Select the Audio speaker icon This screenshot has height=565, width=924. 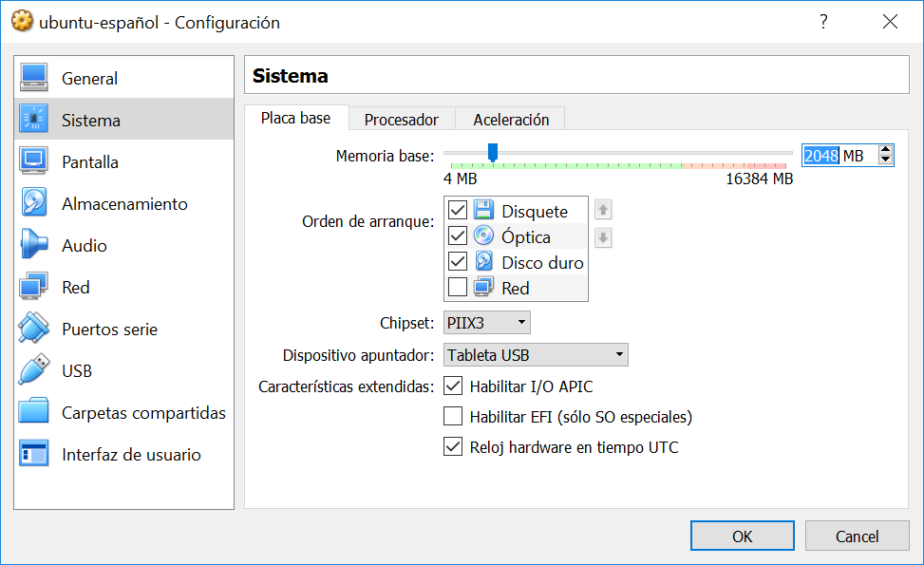pos(34,244)
